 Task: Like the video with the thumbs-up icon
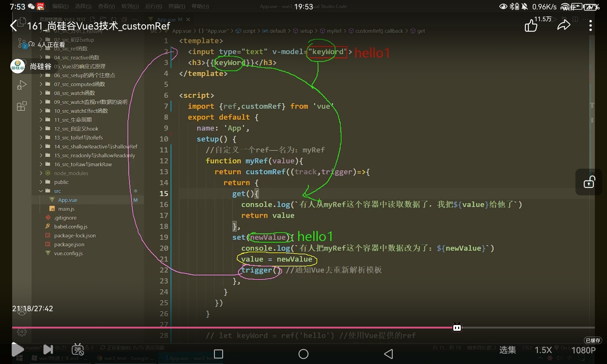(531, 26)
